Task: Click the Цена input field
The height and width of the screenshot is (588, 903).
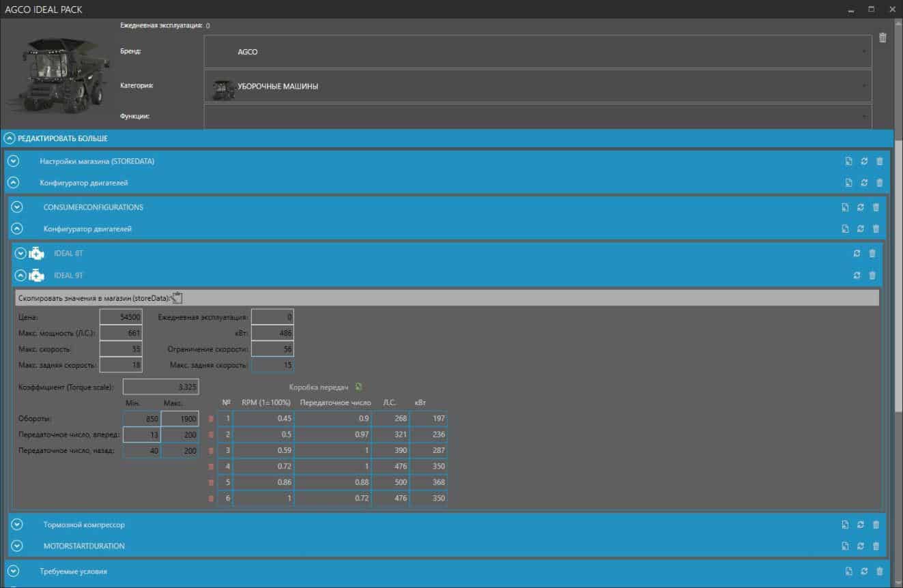Action: [x=121, y=317]
